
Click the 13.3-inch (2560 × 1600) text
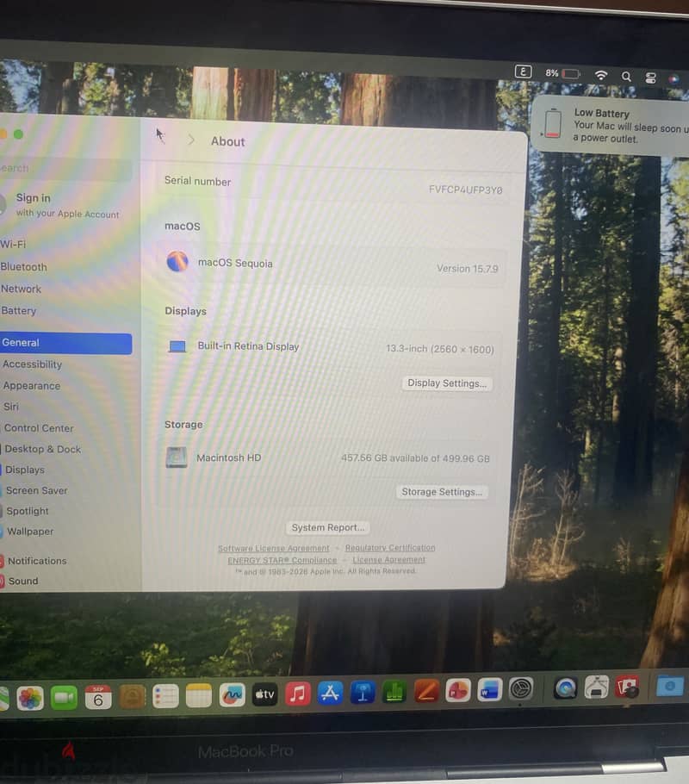point(440,349)
